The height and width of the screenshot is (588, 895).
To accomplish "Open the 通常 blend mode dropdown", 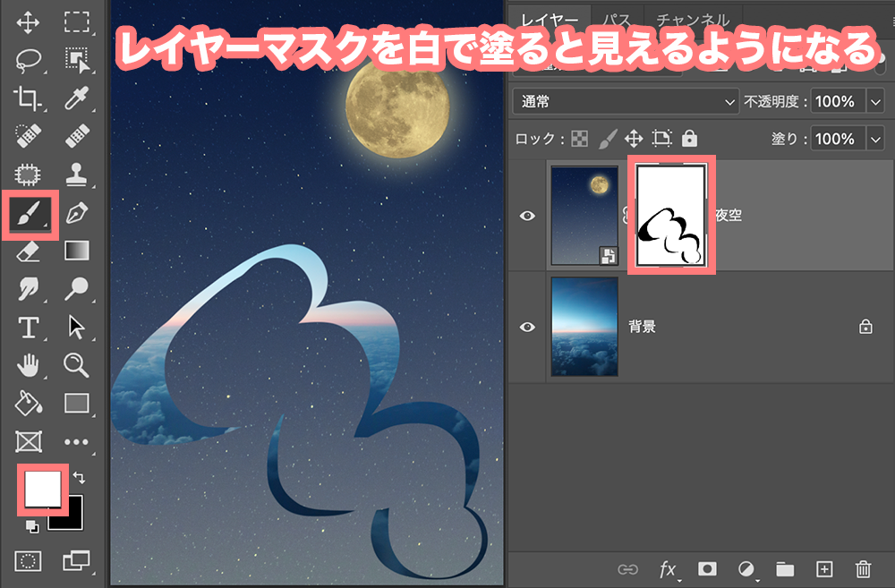I will tap(626, 102).
